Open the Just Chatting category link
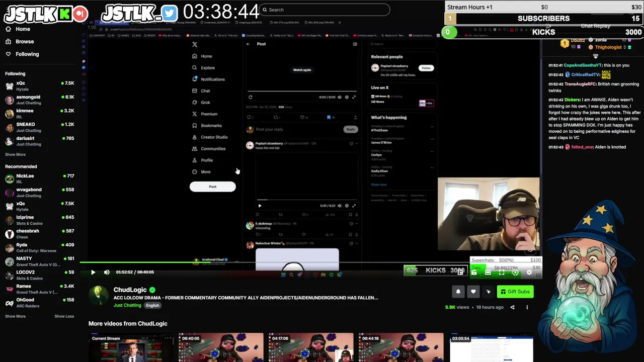 [127, 305]
